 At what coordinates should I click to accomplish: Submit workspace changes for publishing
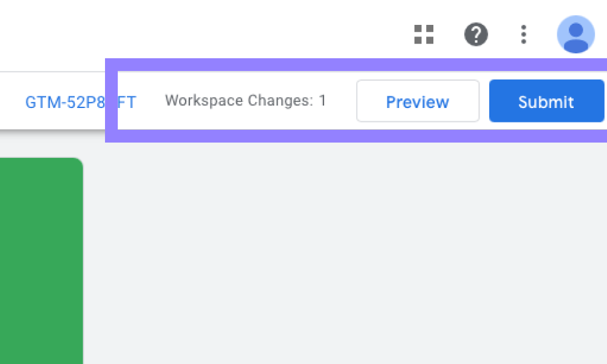click(546, 101)
